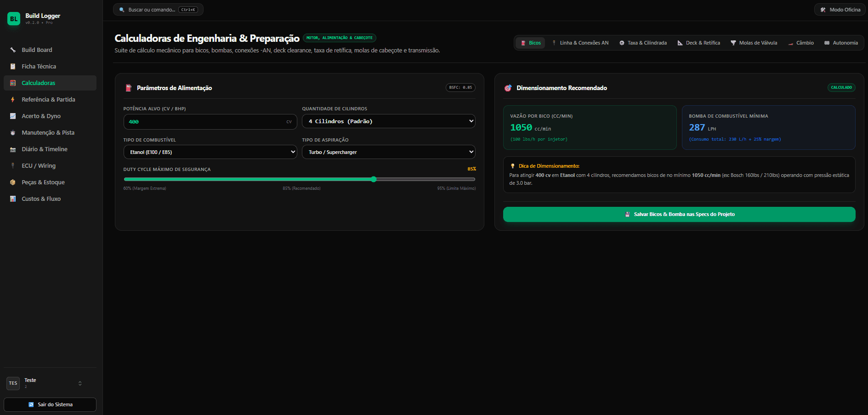The height and width of the screenshot is (415, 868).
Task: Click Sair do Sistema button
Action: pyautogui.click(x=50, y=404)
